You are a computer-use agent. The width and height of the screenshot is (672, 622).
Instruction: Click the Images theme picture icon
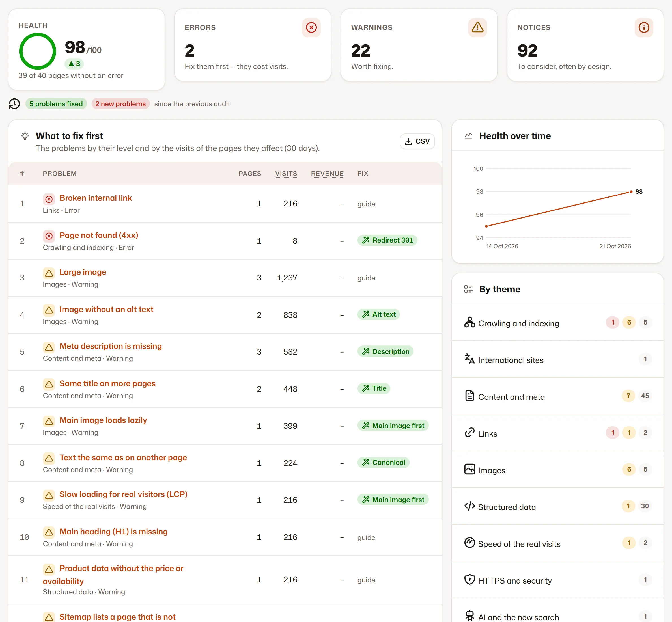click(469, 469)
